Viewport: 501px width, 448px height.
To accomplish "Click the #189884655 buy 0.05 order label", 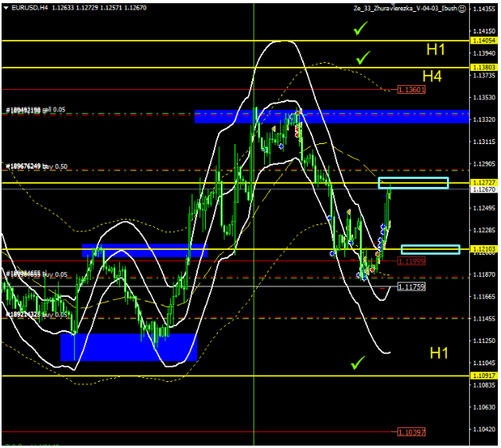I will coord(37,274).
